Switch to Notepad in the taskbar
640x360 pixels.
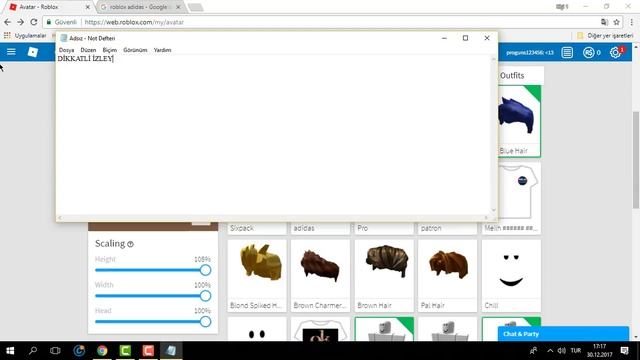[171, 351]
